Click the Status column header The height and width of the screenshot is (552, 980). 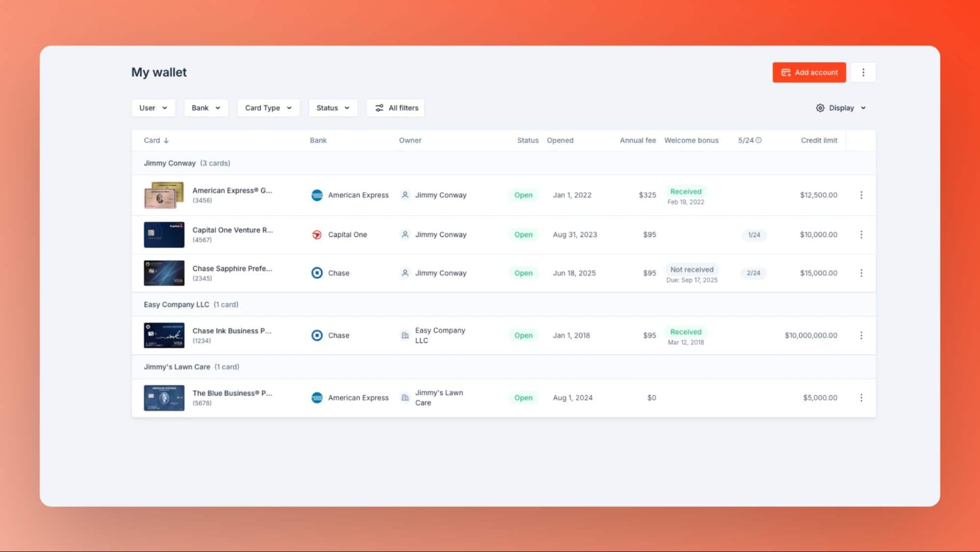click(x=528, y=140)
